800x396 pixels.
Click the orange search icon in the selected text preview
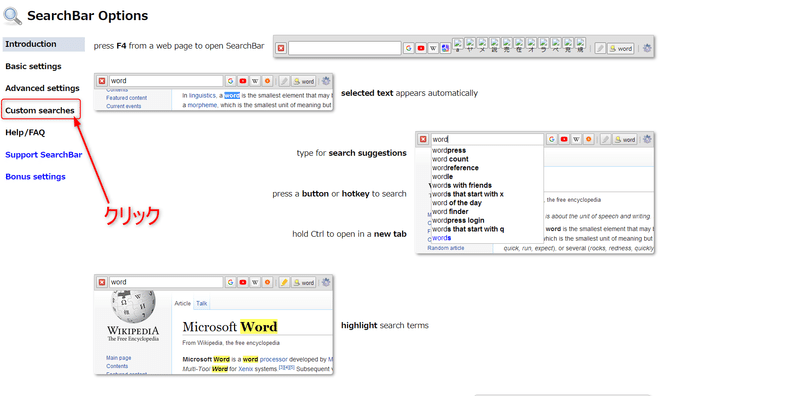coord(267,81)
